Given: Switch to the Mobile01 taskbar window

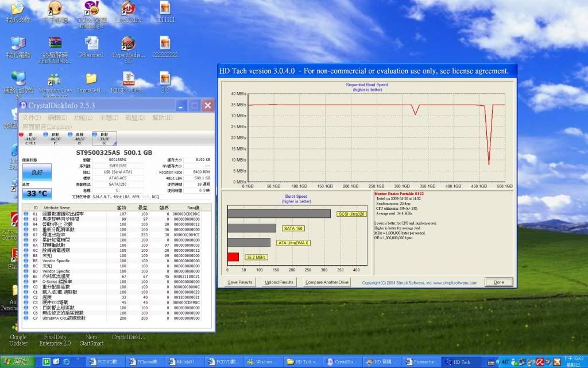Looking at the screenshot, I should pyautogui.click(x=184, y=362).
